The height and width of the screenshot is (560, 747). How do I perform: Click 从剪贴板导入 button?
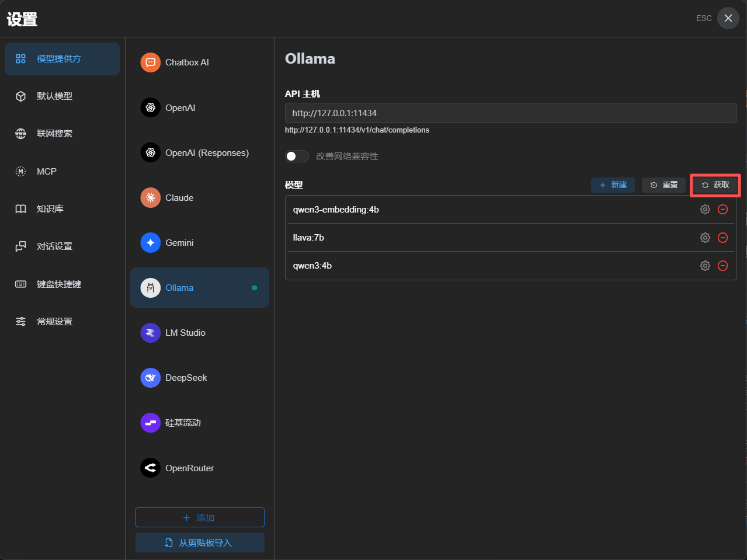pos(200,542)
